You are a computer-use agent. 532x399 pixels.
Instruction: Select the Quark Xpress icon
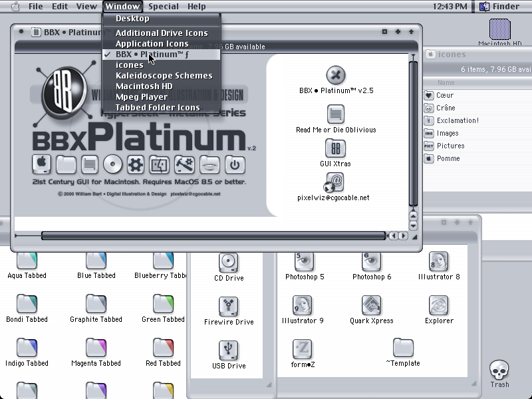pyautogui.click(x=371, y=305)
